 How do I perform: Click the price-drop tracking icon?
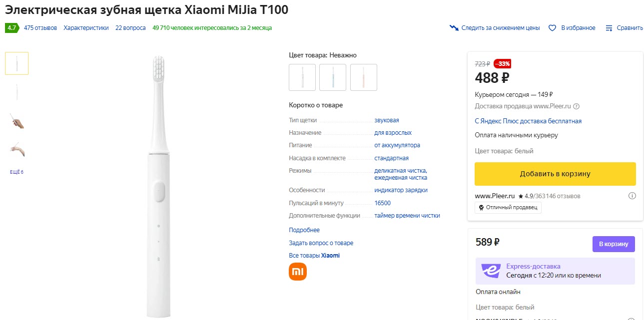[x=454, y=28]
